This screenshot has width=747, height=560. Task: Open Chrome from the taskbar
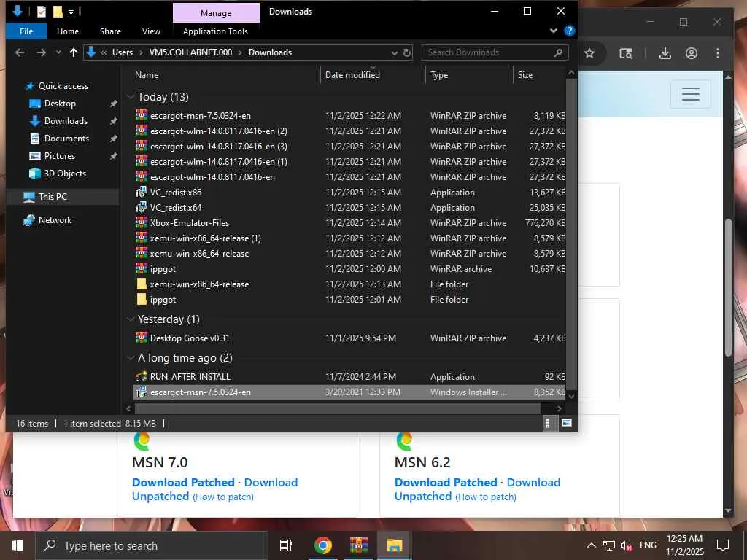click(x=323, y=545)
